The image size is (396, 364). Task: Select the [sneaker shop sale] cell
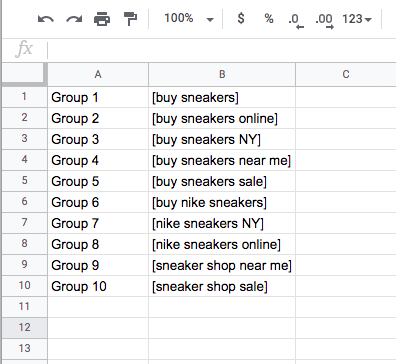tap(222, 286)
